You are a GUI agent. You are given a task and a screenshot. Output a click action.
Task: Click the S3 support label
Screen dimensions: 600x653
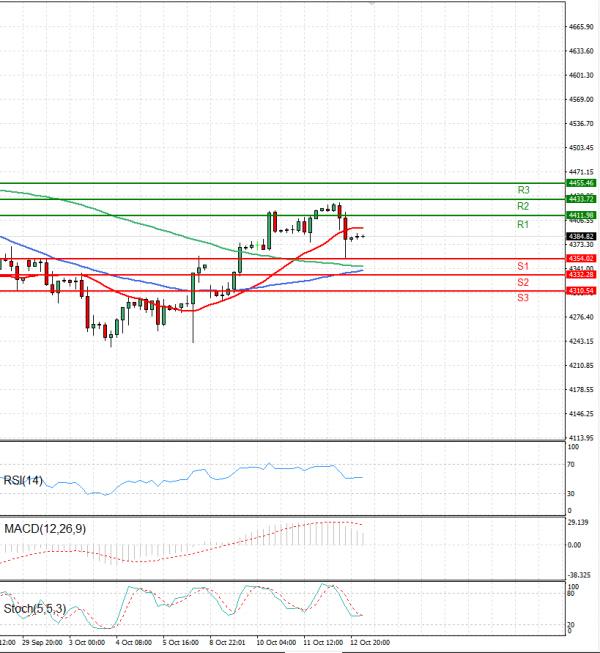[x=523, y=298]
